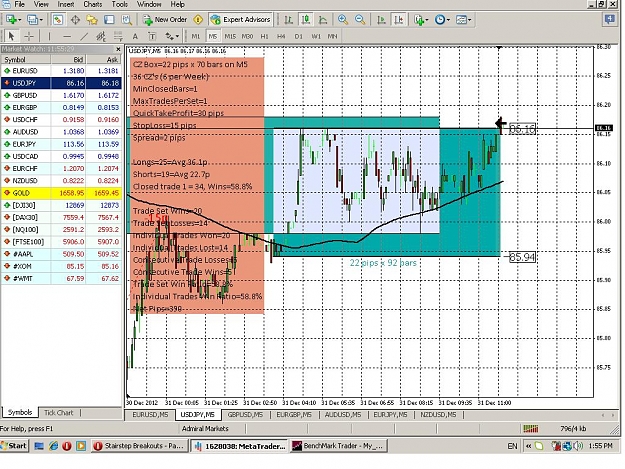Toggle the Terminal window icon
625x469 pixels.
point(109,20)
